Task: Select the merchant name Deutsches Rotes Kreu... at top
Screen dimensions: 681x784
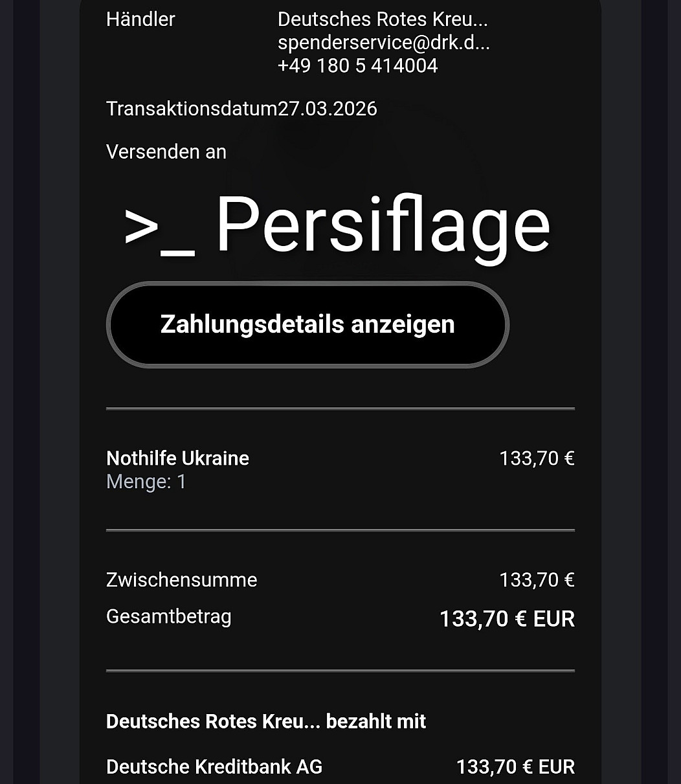Action: pyautogui.click(x=383, y=19)
